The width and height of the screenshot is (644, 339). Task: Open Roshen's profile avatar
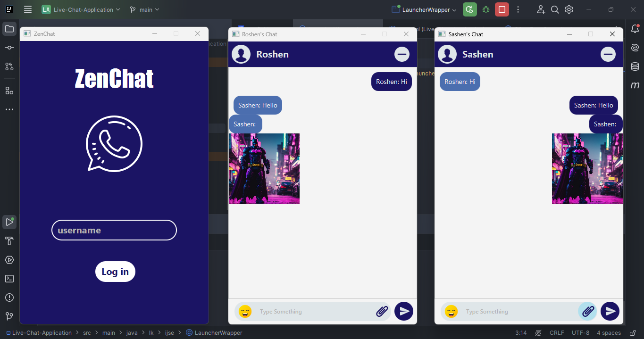point(241,54)
